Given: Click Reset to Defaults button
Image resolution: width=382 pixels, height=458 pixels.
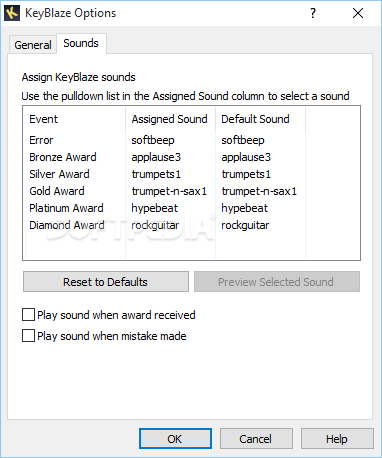Looking at the screenshot, I should [x=106, y=282].
